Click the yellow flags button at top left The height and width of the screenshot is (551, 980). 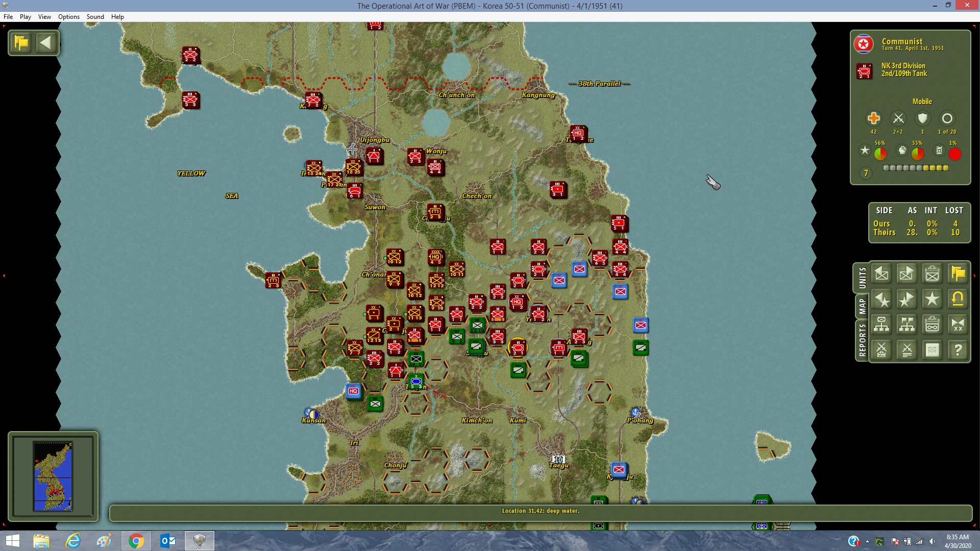pyautogui.click(x=21, y=43)
